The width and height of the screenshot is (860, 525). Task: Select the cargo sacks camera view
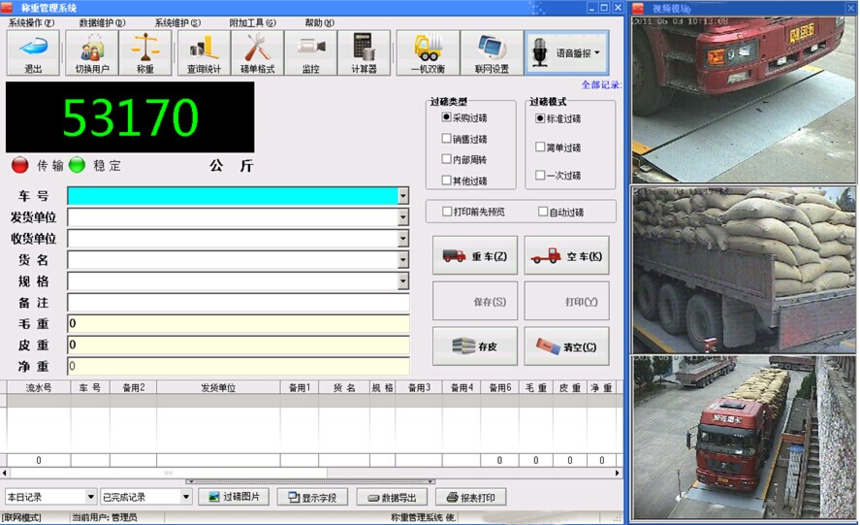coord(744,270)
